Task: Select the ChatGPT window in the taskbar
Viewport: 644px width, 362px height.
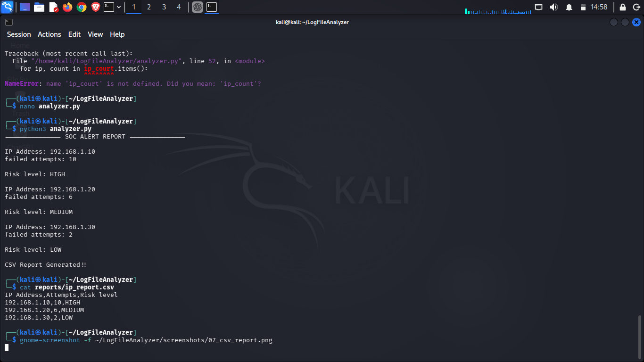Action: tap(198, 7)
